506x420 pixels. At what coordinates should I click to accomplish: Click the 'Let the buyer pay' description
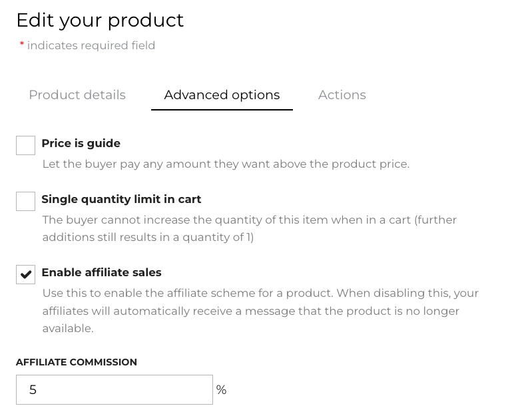click(x=226, y=164)
